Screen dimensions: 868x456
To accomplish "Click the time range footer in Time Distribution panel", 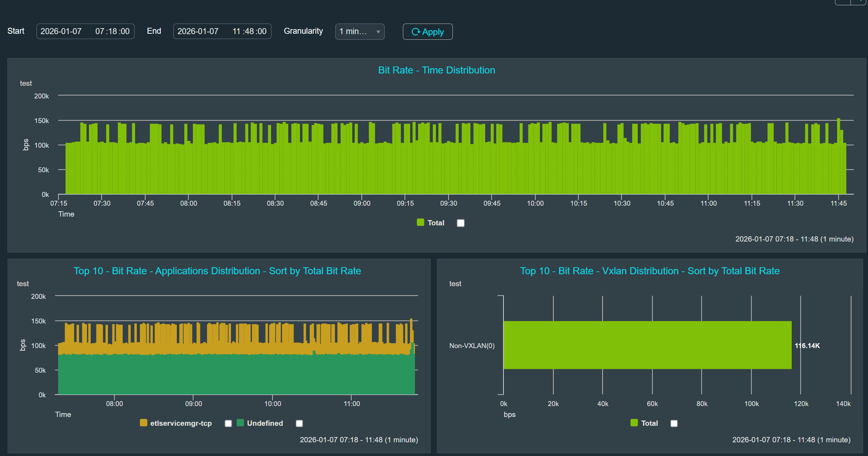I will coord(794,239).
